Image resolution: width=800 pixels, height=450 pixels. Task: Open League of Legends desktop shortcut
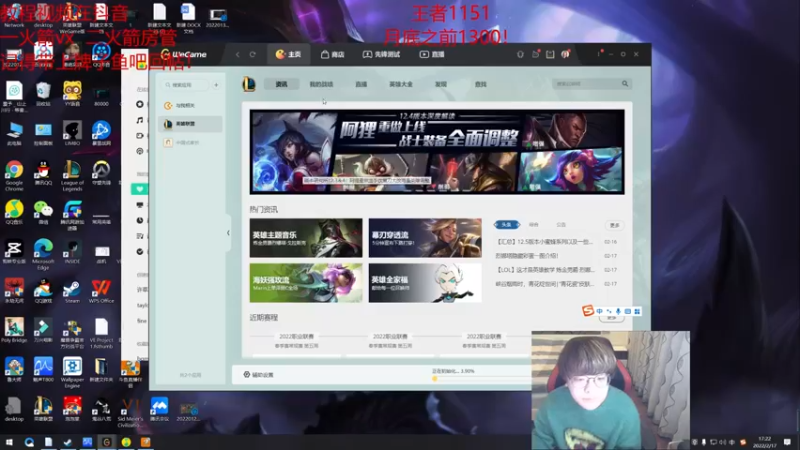[x=72, y=176]
